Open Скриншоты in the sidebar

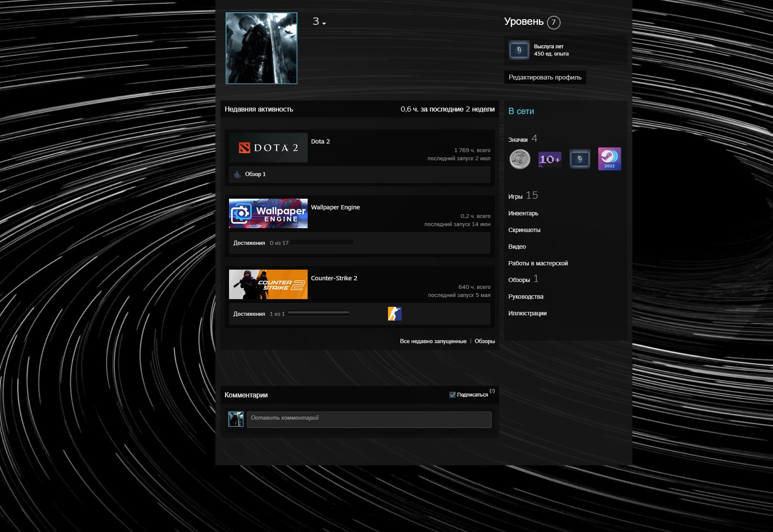point(524,230)
